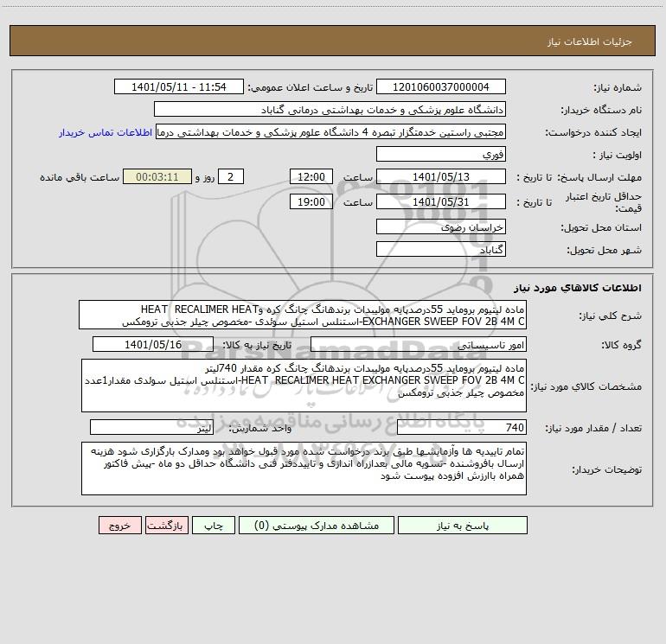Click the جزئیات اطلاعات نیاز header title

[x=589, y=41]
